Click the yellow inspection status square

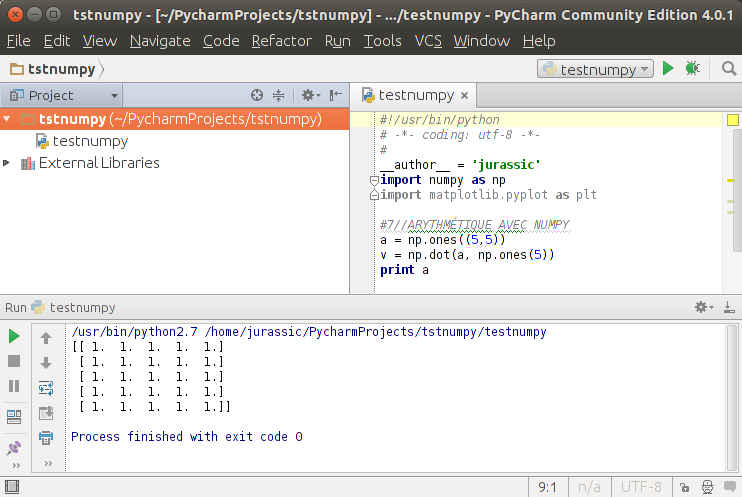pyautogui.click(x=733, y=120)
